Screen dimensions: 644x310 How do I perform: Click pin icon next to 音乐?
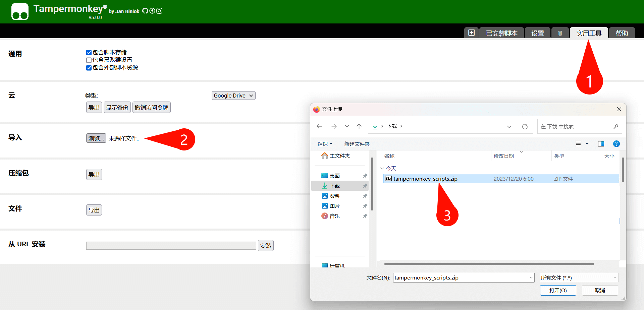click(365, 216)
